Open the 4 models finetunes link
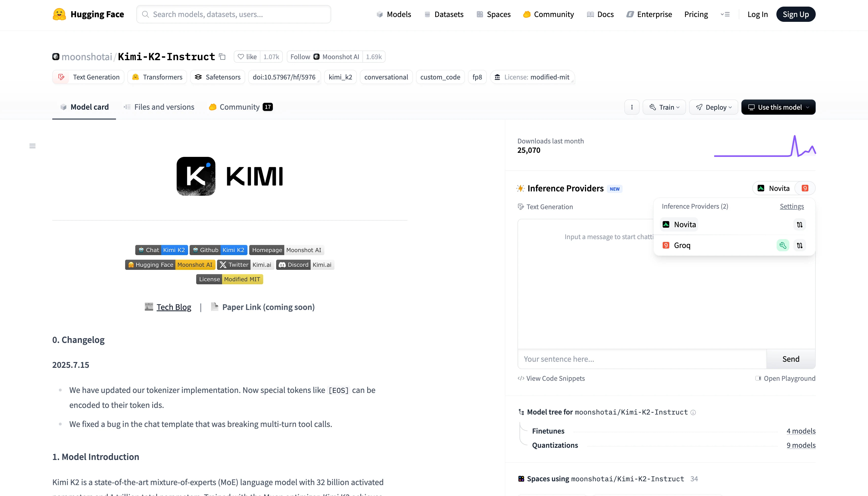The height and width of the screenshot is (496, 868). pos(801,431)
